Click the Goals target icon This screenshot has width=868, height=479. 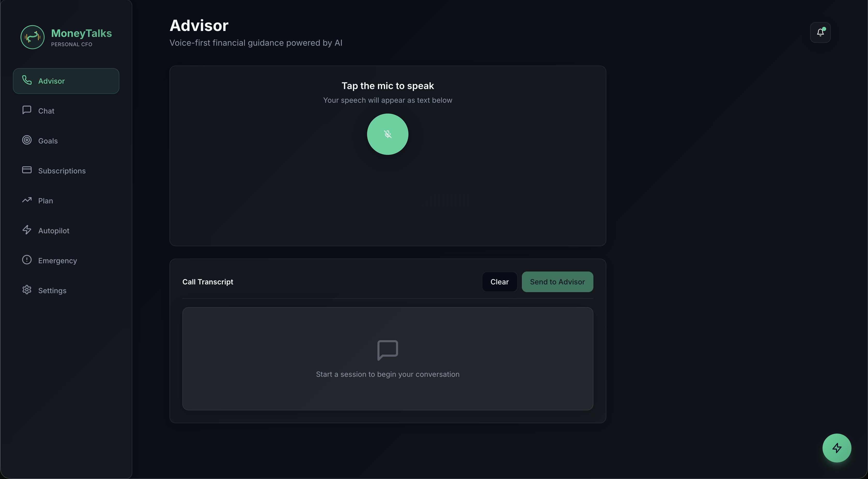click(27, 140)
